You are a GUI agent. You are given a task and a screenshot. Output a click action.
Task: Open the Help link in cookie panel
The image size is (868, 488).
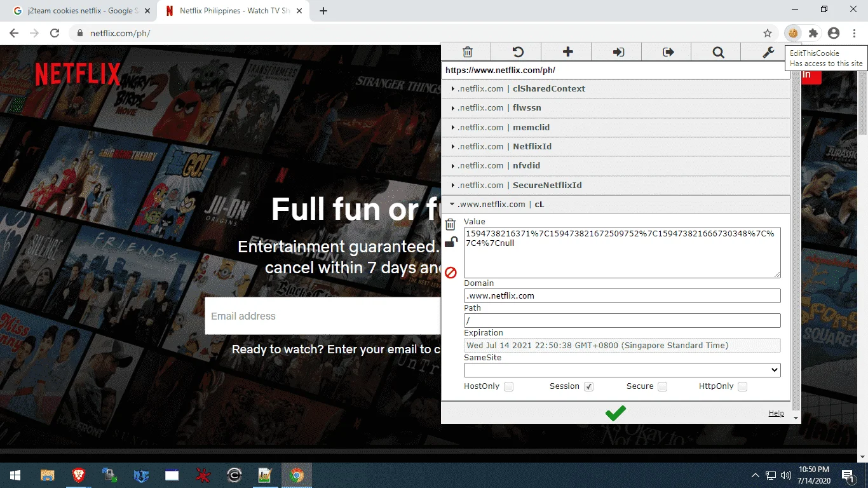(x=776, y=413)
